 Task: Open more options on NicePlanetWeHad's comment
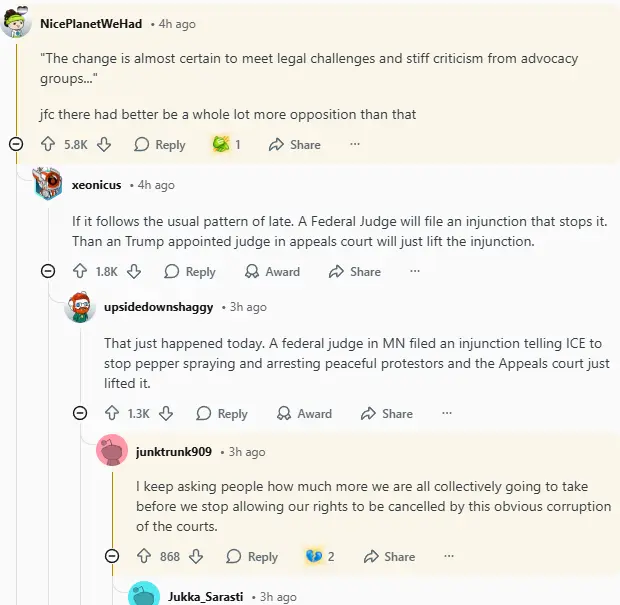click(355, 144)
